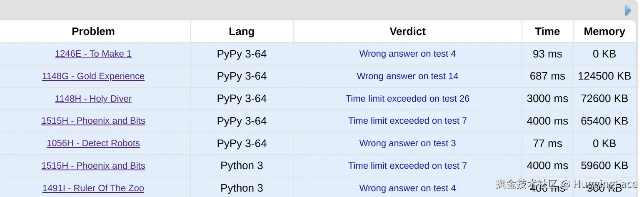644x197 pixels.
Task: Click the Memory column header
Action: point(604,32)
